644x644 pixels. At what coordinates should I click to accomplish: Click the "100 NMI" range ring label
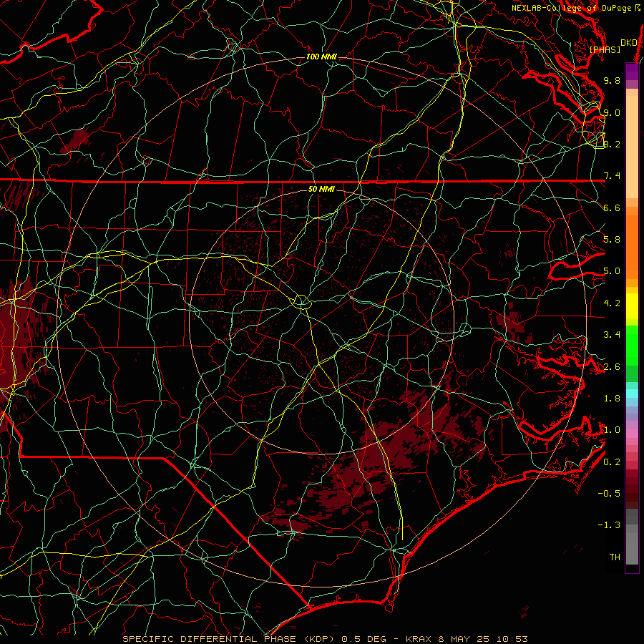coord(321,57)
